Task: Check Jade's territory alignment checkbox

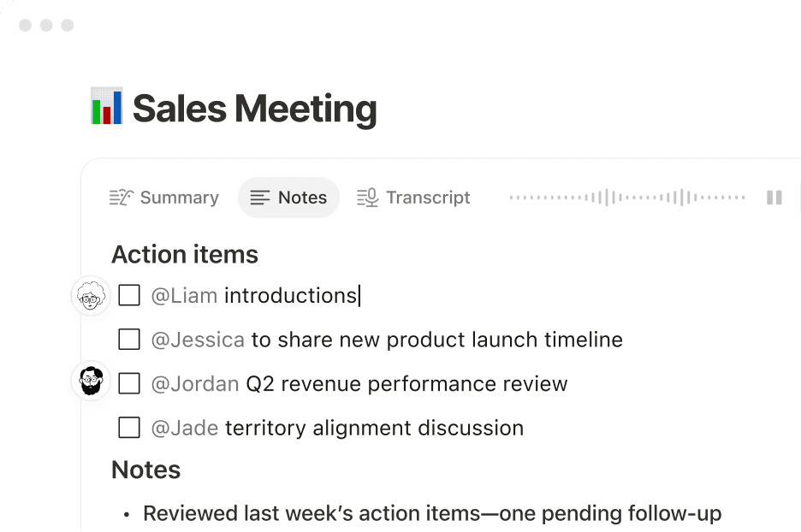Action: pyautogui.click(x=128, y=428)
